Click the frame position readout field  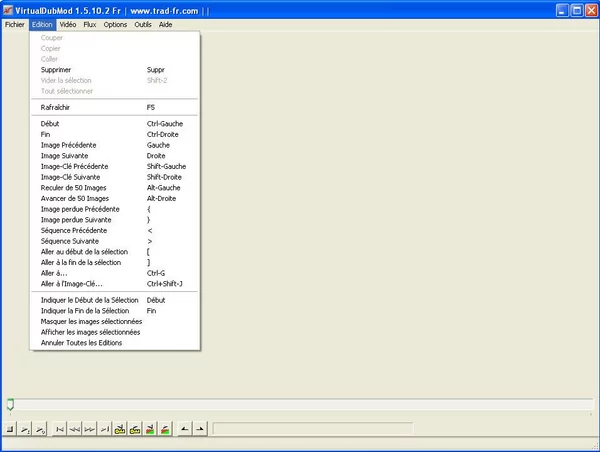click(x=313, y=429)
